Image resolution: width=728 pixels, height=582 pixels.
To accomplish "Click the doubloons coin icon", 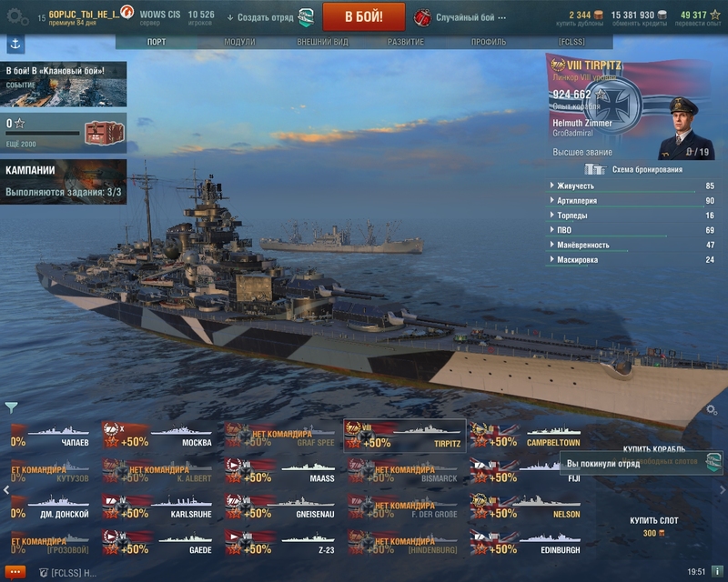I will pos(599,15).
